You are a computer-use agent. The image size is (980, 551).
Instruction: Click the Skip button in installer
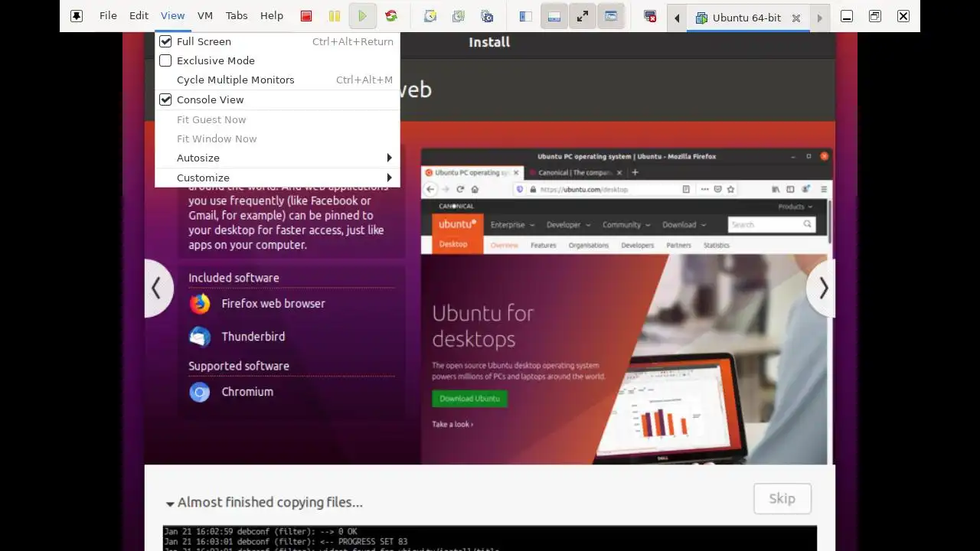[782, 498]
